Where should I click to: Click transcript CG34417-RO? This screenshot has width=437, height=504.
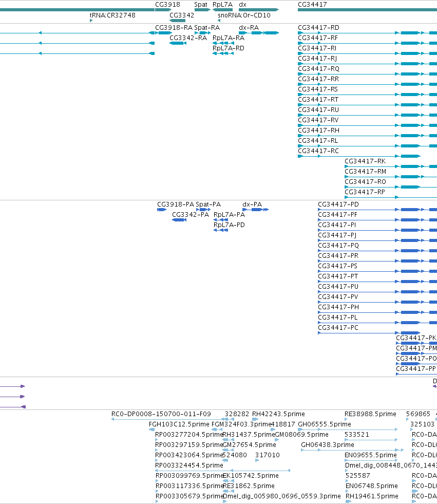click(365, 182)
